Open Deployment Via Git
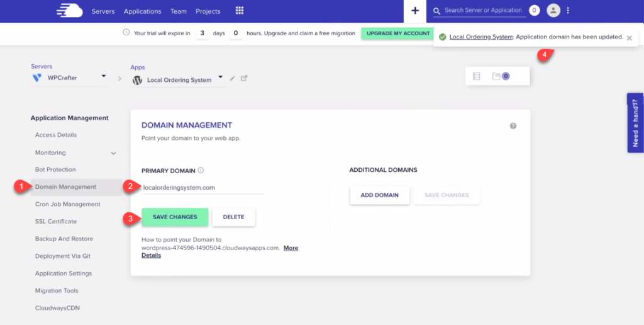644x325 pixels. pyautogui.click(x=63, y=256)
